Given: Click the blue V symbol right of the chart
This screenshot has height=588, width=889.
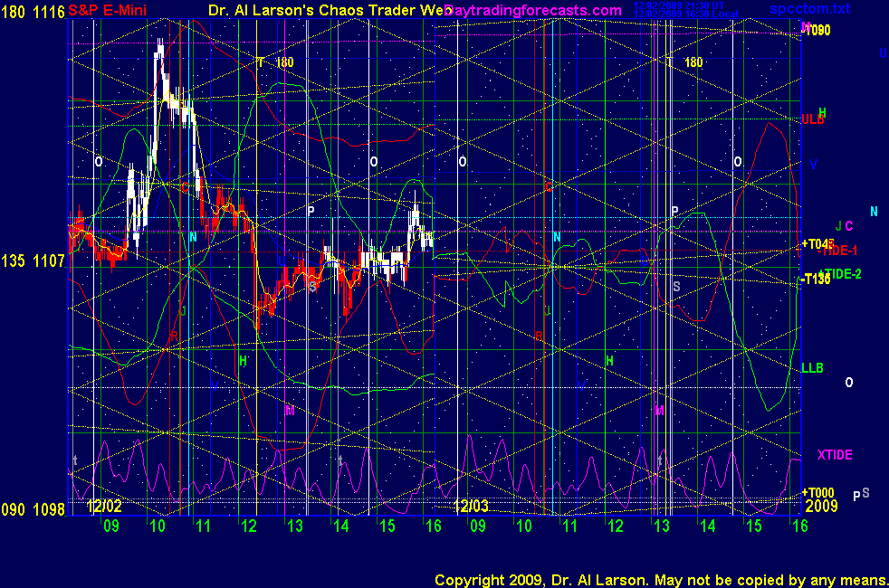Looking at the screenshot, I should coord(813,165).
